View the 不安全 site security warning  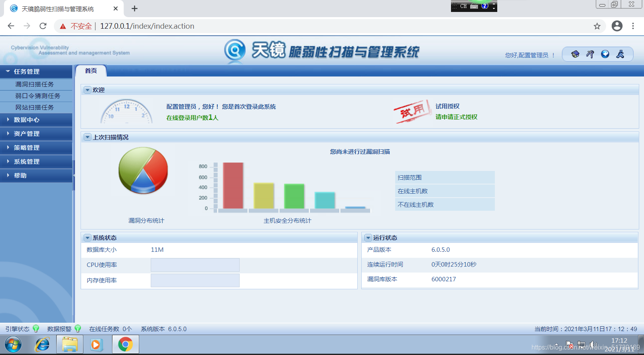(76, 26)
